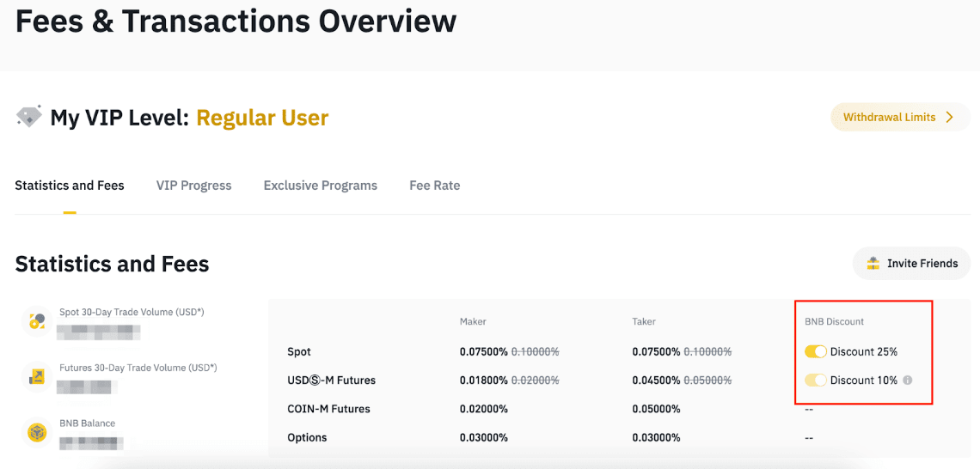This screenshot has width=980, height=469.
Task: Click the Invite Friends button
Action: point(911,264)
